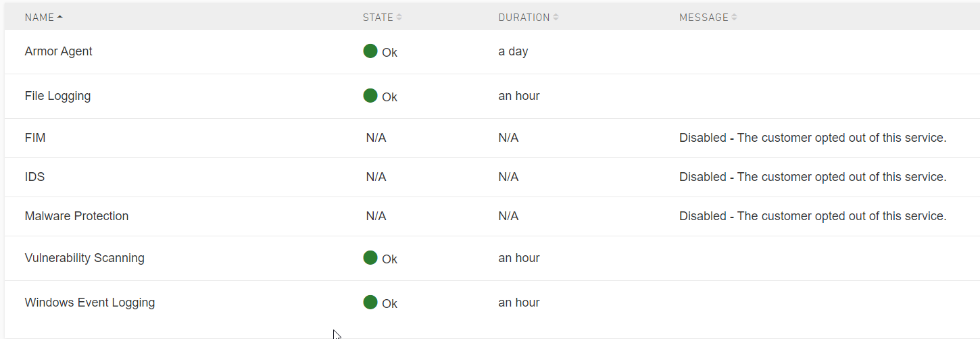Click sort arrows next to STATE header
The image size is (980, 339).
tap(399, 18)
